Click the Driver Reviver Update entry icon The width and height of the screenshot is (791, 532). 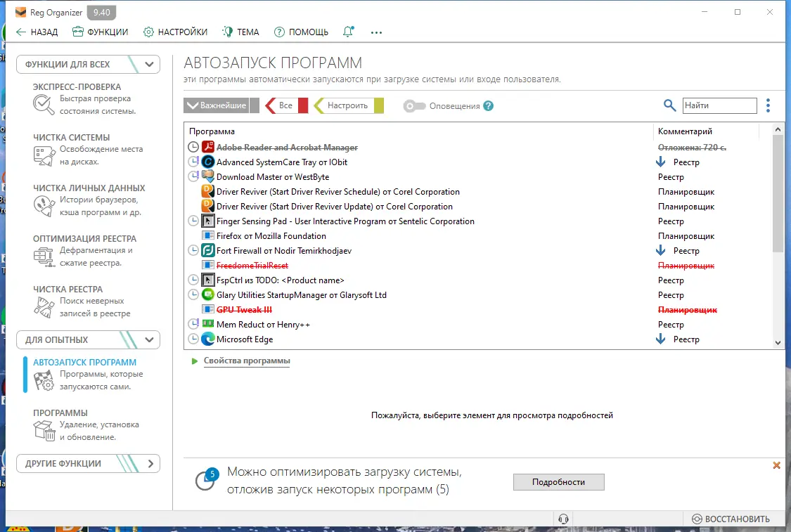point(208,206)
